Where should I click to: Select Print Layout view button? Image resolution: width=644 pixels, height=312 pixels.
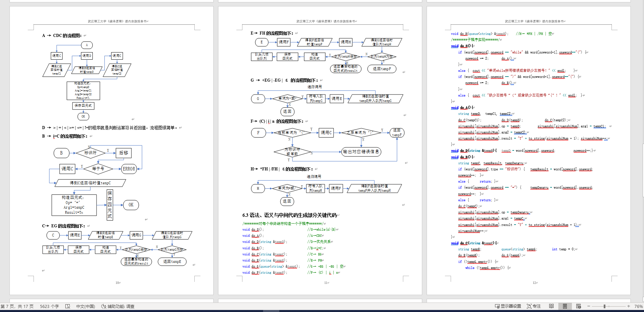[565, 306]
